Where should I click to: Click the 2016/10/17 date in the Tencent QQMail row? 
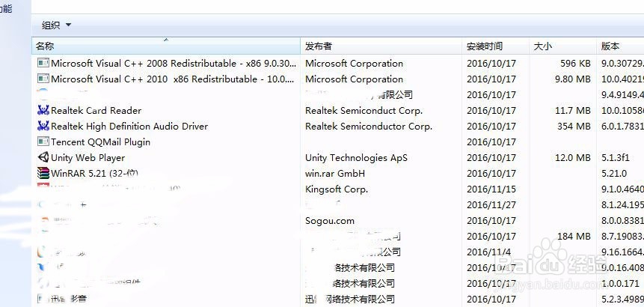[491, 142]
